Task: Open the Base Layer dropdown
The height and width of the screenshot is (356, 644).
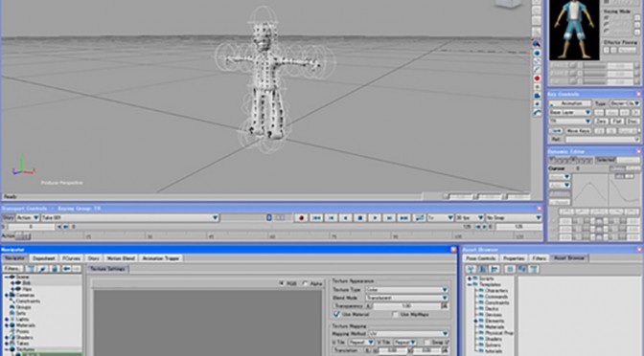Action: (570, 112)
